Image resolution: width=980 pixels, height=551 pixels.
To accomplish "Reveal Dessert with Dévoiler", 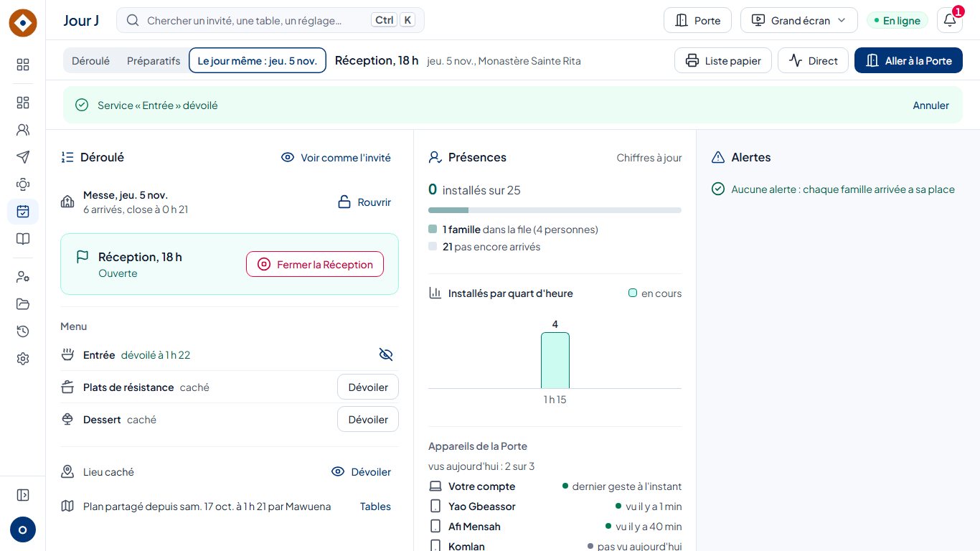I will 368,420.
